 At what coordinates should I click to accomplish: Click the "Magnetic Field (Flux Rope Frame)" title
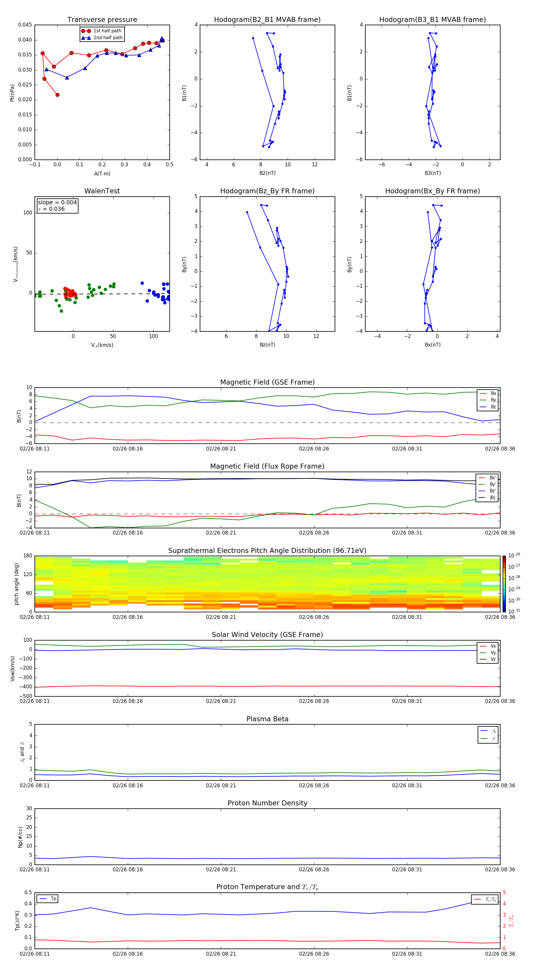pyautogui.click(x=267, y=467)
